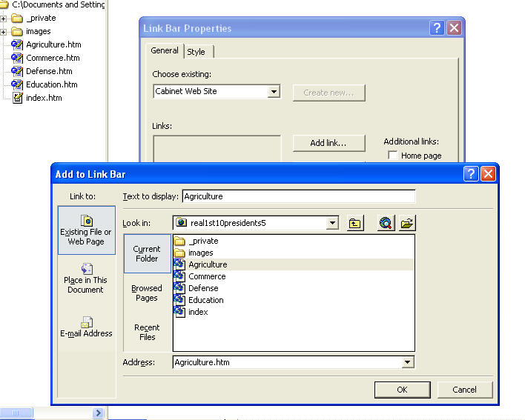Screen dimensions: 525x420
Task: Show the Recent Files list
Action: pyautogui.click(x=147, y=332)
